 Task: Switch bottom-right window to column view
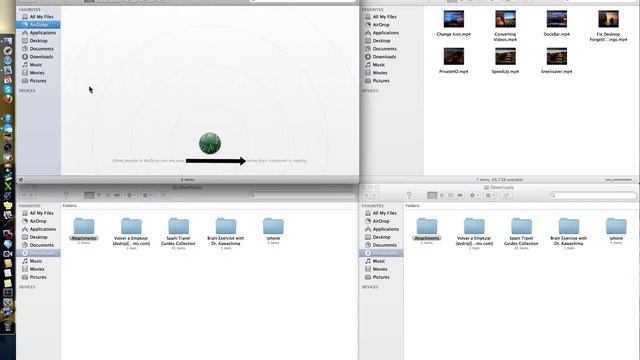[x=451, y=196]
